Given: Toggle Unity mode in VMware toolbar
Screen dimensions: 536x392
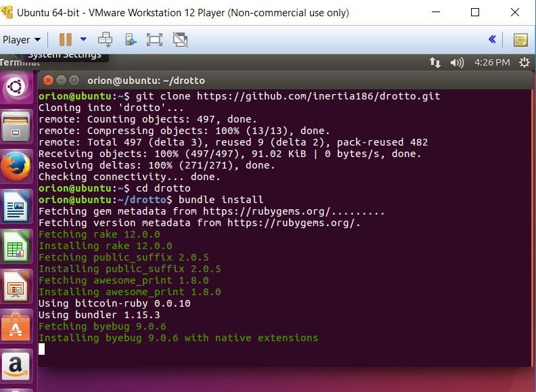Looking at the screenshot, I should (x=179, y=40).
